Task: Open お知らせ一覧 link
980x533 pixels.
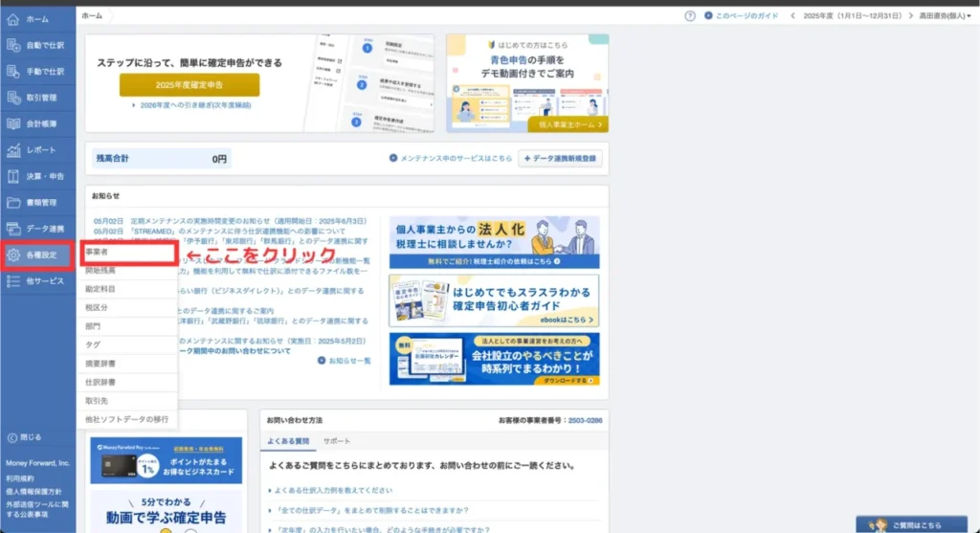Action: point(345,361)
